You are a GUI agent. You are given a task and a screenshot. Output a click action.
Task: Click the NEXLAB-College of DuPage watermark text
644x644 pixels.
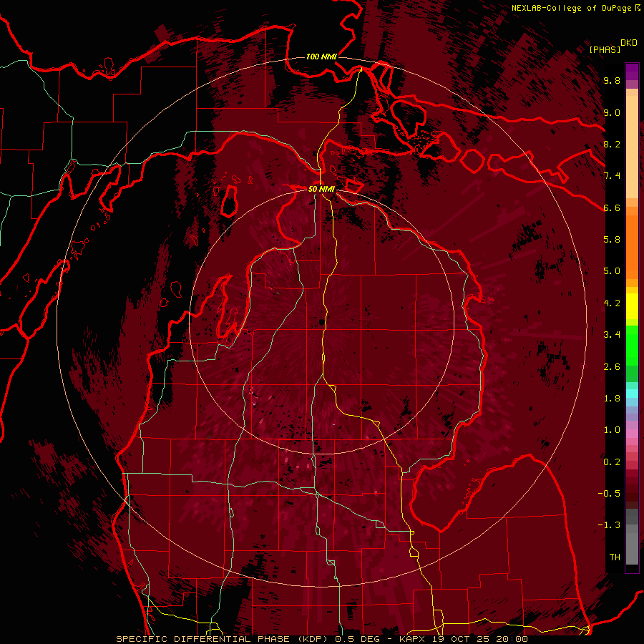click(x=575, y=8)
